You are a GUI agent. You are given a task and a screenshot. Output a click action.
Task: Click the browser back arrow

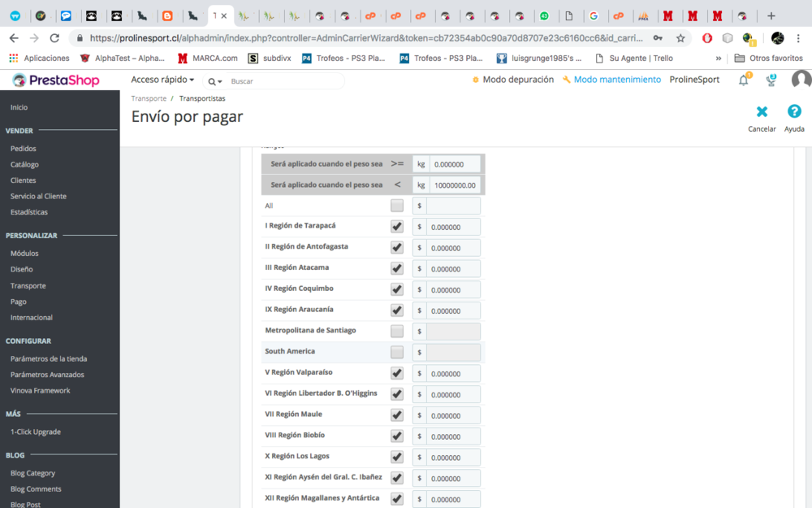click(x=14, y=38)
